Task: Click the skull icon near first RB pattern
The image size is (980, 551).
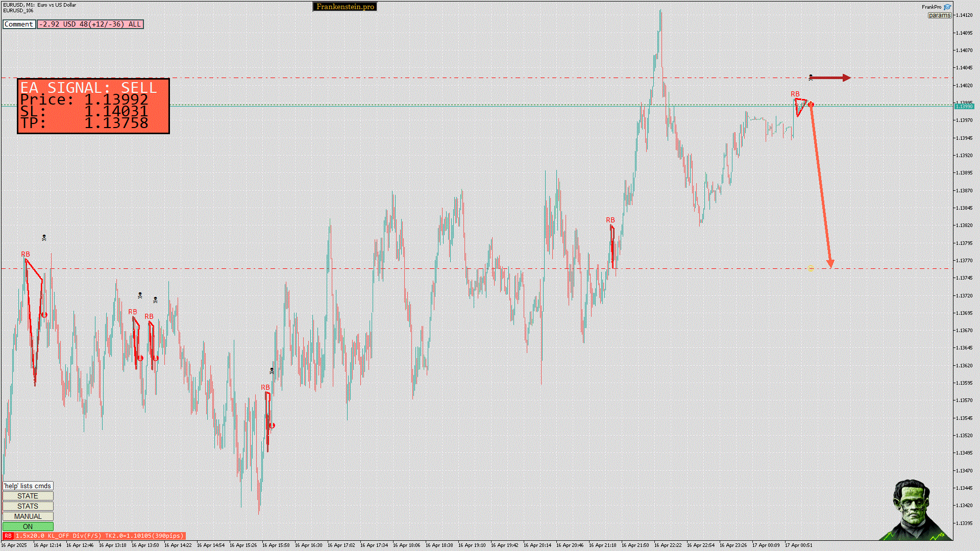Action: pos(44,238)
